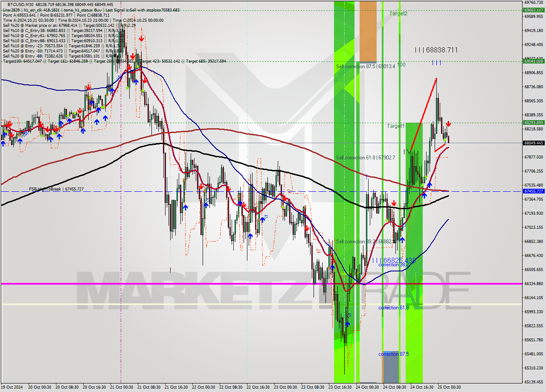This screenshot has height=392, width=546.
Task: Click the 'Target2' label near the chart top
Action: coord(398,14)
